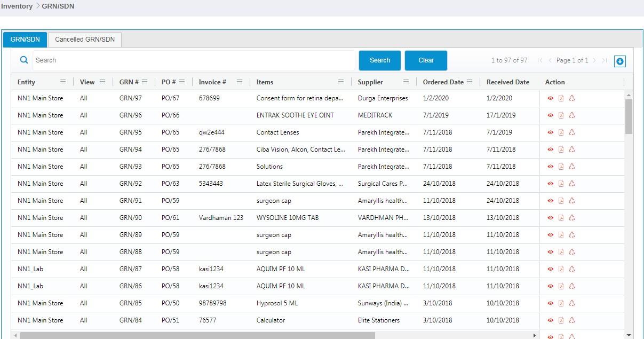This screenshot has height=339, width=644.
Task: View GRN/88 with the eye icon
Action: (551, 252)
